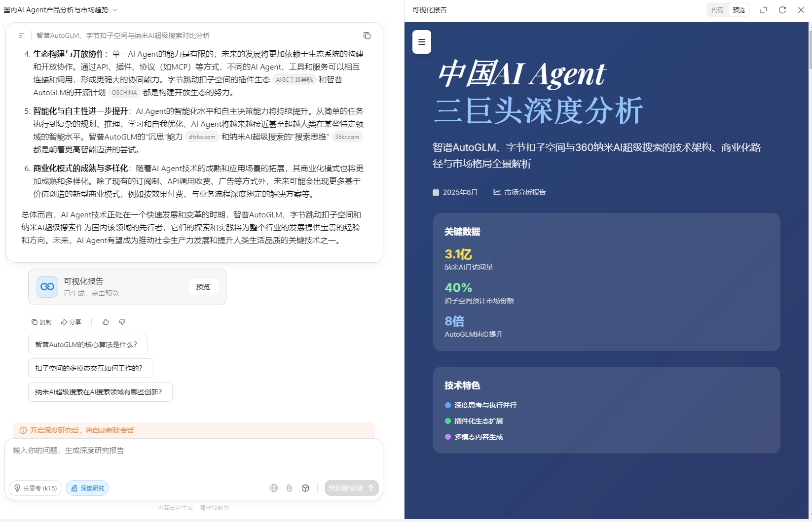
Task: Click the 智能化与自主性进一步提升 heading
Action: pyautogui.click(x=80, y=111)
